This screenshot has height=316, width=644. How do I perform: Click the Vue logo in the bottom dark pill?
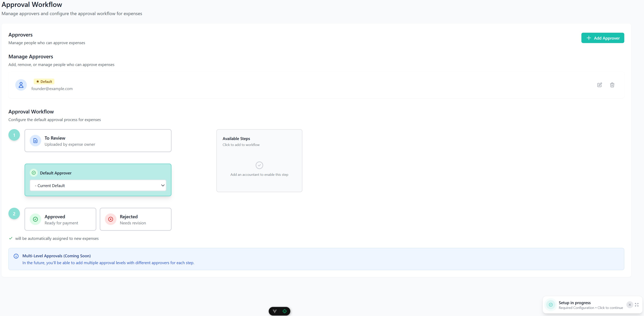[x=275, y=311]
